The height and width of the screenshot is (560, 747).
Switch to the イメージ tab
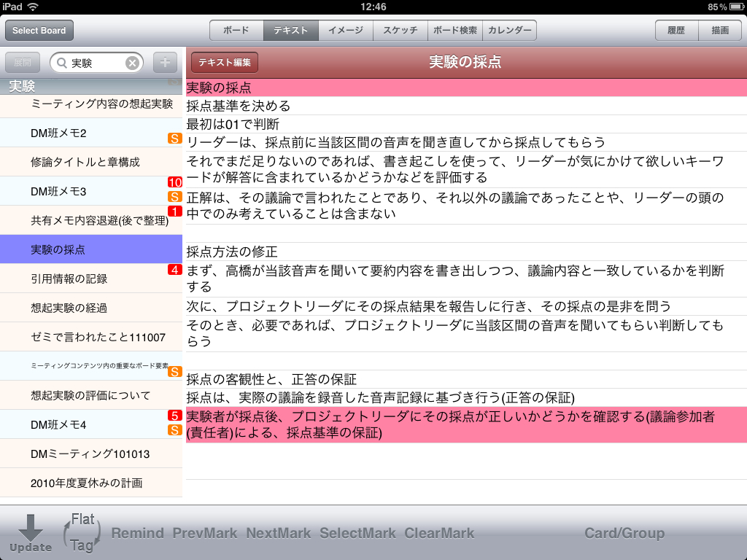pos(346,31)
